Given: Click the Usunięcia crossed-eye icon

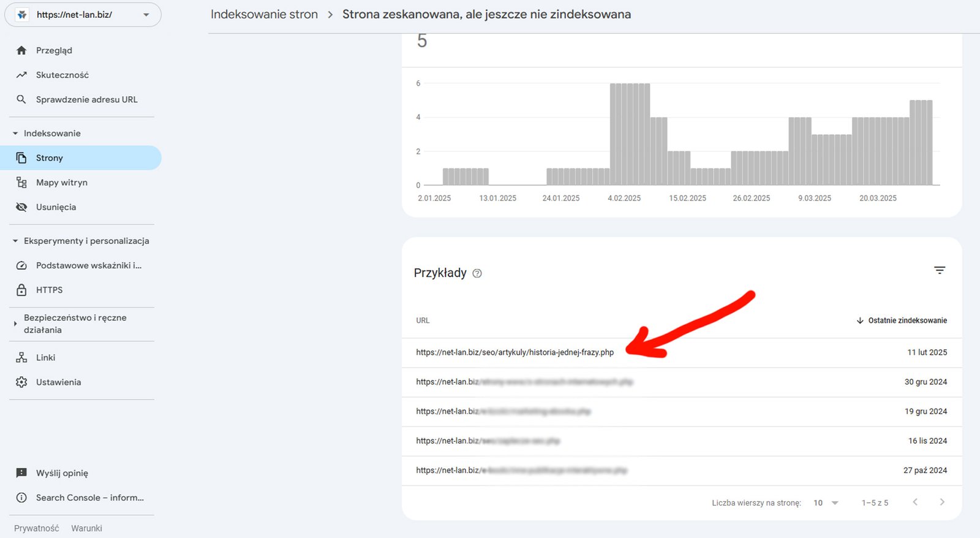Looking at the screenshot, I should pos(21,207).
